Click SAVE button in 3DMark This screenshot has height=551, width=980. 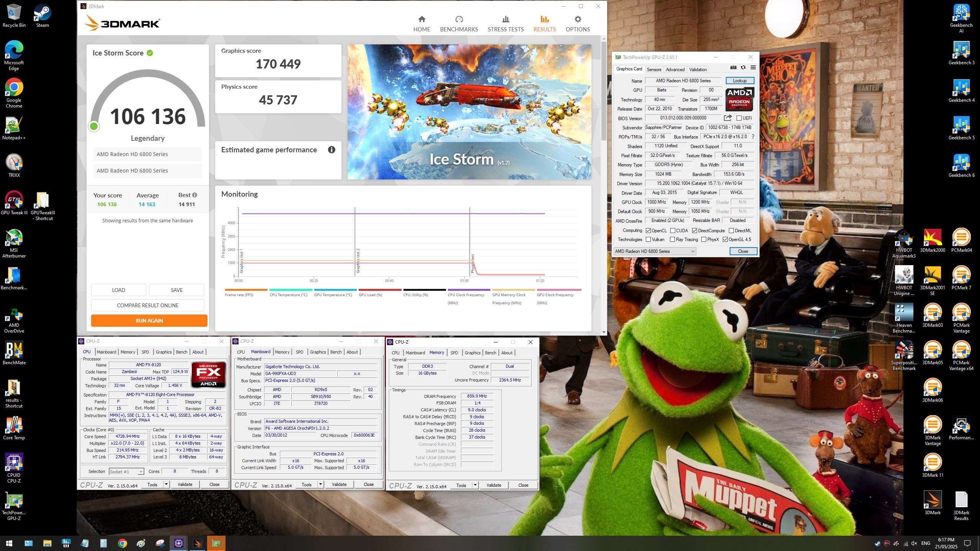[176, 290]
